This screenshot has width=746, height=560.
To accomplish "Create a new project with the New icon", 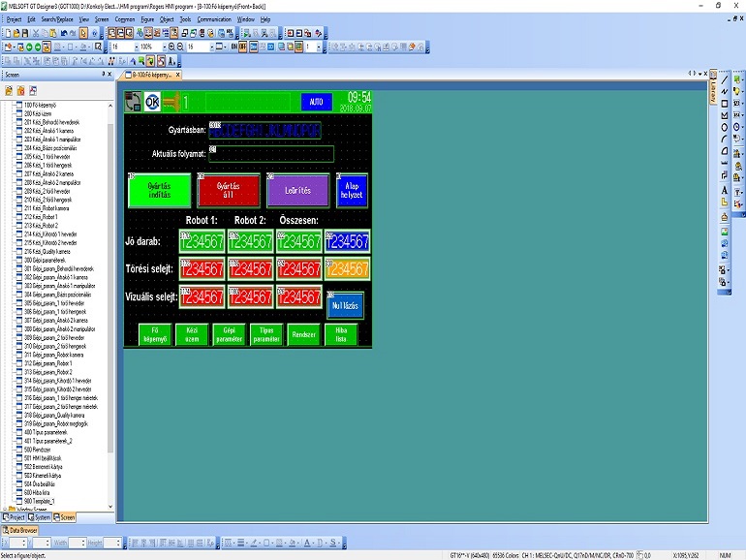I will tap(8, 33).
